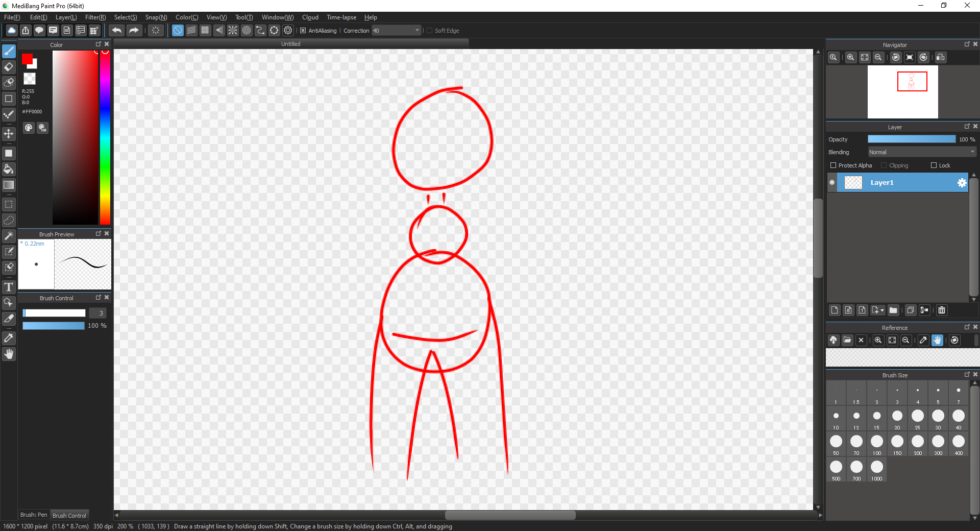
Task: Enable radial snap
Action: tap(233, 31)
